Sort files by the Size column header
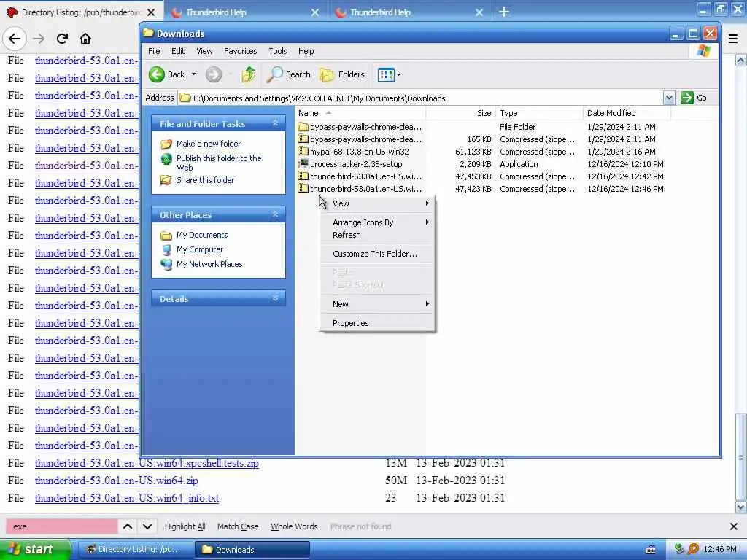 [461, 113]
